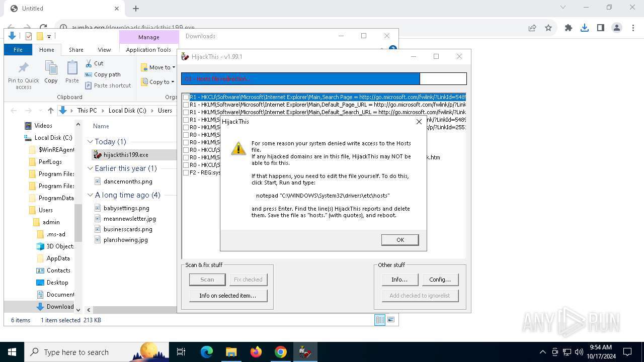Select the Manage contextual tab
This screenshot has height=362, width=644.
tap(149, 37)
